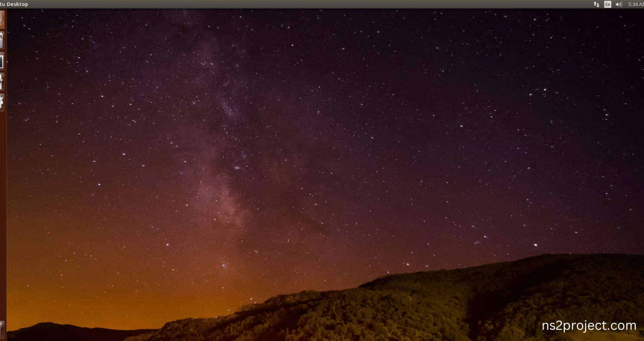Open System Settings from the launcher

pyautogui.click(x=2, y=82)
